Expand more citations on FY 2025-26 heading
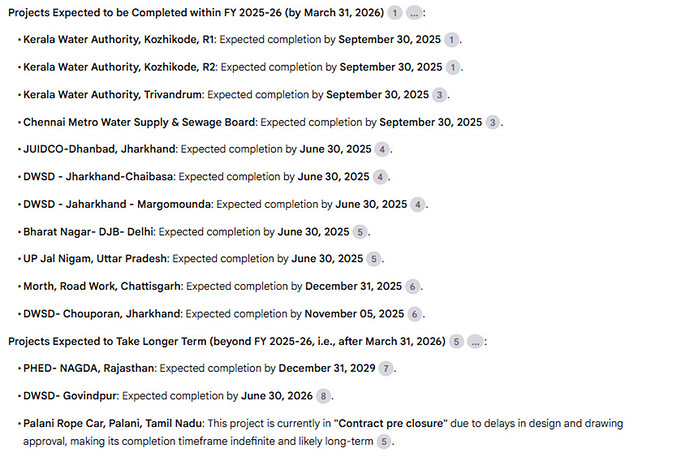Screen dimensions: 690x469 pyautogui.click(x=414, y=13)
